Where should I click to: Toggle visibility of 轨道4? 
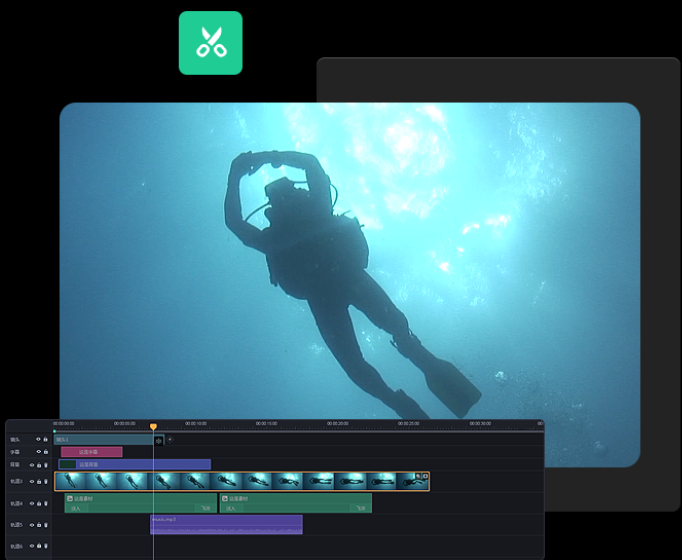[32, 503]
